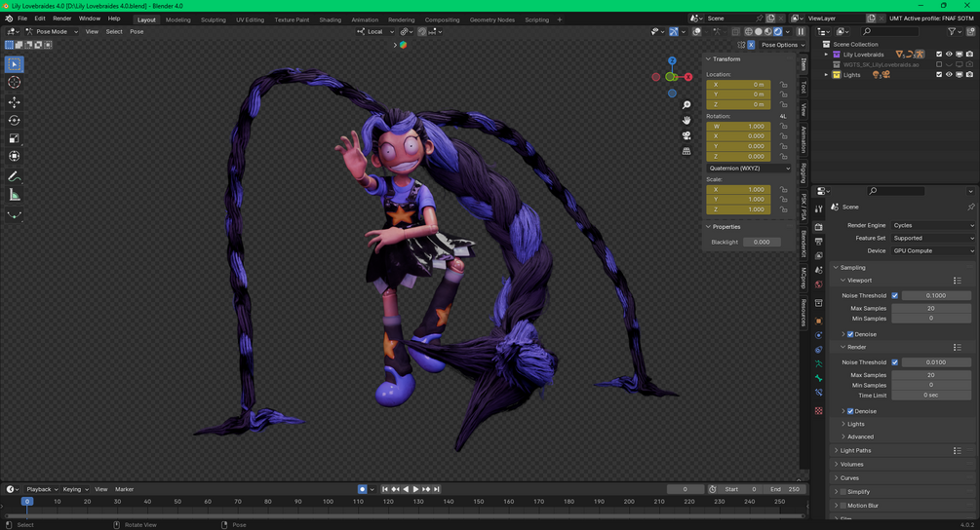
Task: Choose the Annotate tool
Action: pos(15,176)
